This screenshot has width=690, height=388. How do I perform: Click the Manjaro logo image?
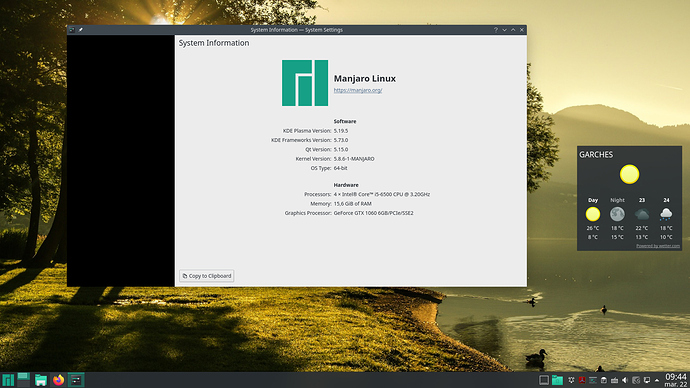coord(305,83)
